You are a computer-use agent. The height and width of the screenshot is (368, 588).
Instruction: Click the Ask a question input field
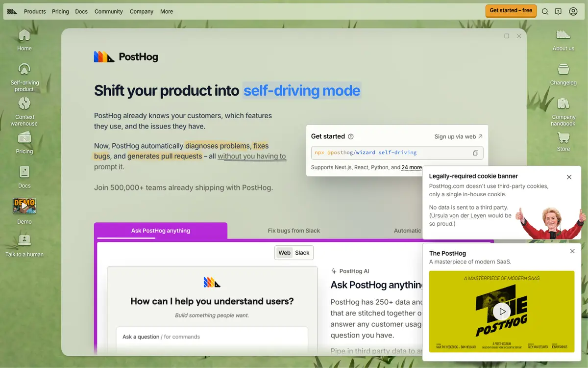[212, 337]
